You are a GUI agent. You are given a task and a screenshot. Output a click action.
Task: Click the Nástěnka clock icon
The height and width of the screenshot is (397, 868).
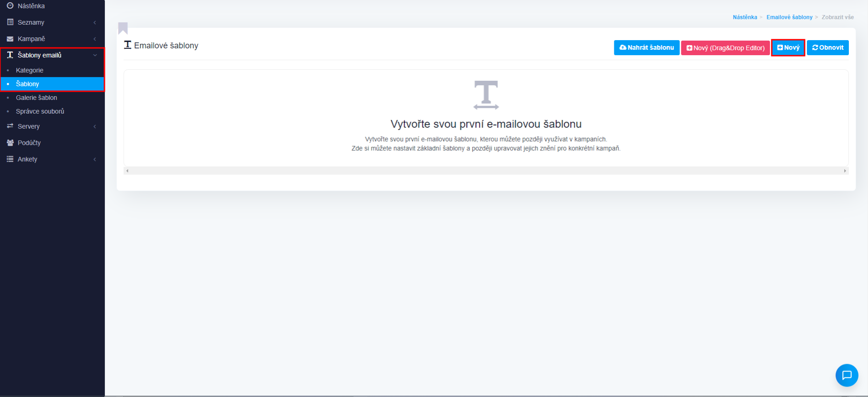point(10,6)
